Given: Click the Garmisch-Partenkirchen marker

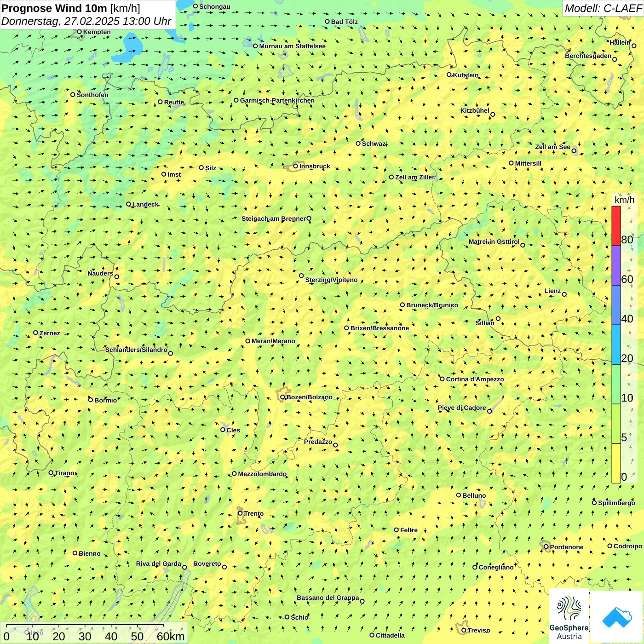Looking at the screenshot, I should coord(236,100).
